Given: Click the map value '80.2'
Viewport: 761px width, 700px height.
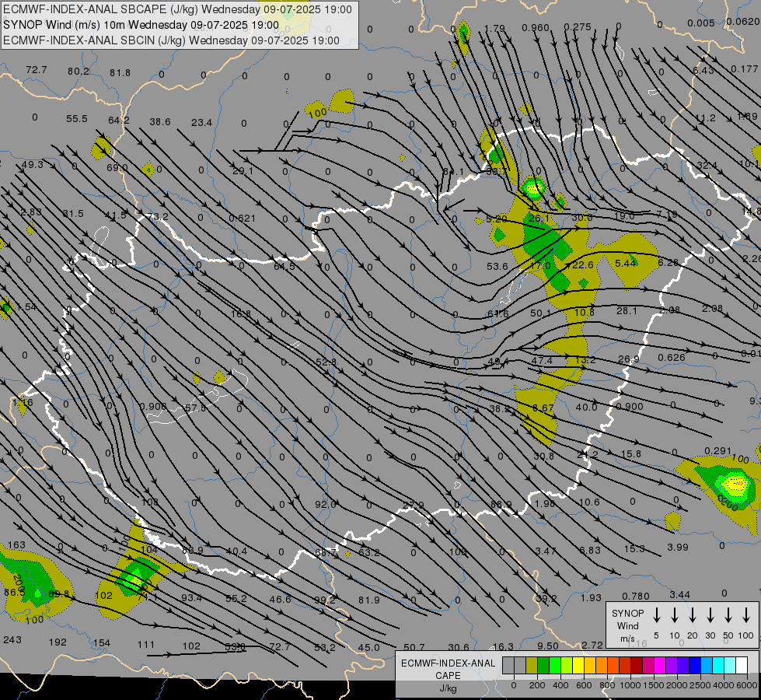Looking at the screenshot, I should tap(79, 72).
